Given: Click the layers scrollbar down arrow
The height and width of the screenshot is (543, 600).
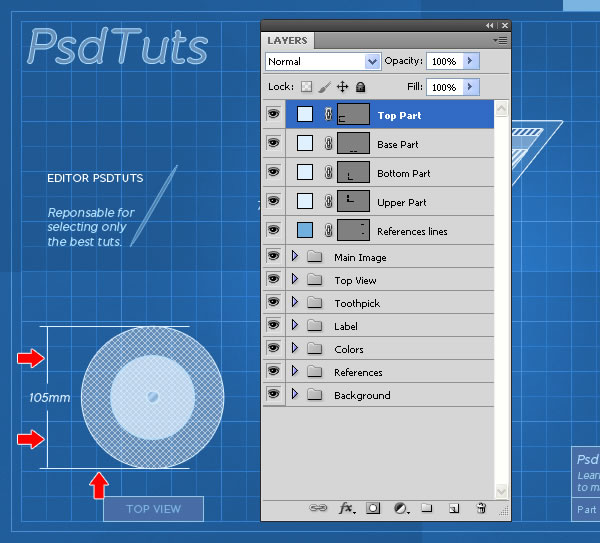Looking at the screenshot, I should [x=501, y=491].
